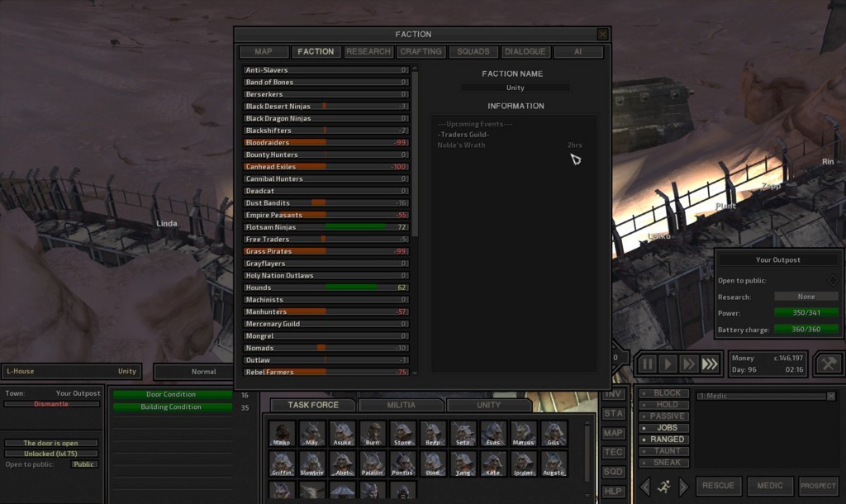Viewport: 846px width, 504px height.
Task: Toggle the TAUNT setting
Action: [664, 451]
